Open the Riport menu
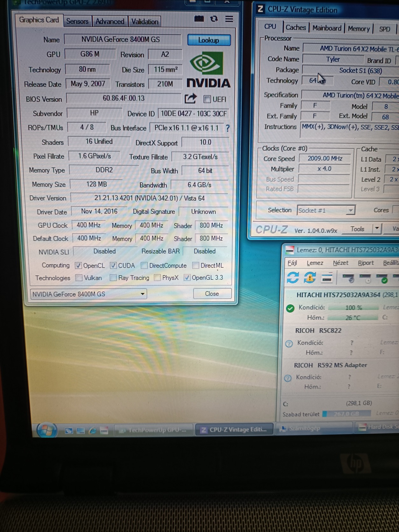 coord(366,263)
